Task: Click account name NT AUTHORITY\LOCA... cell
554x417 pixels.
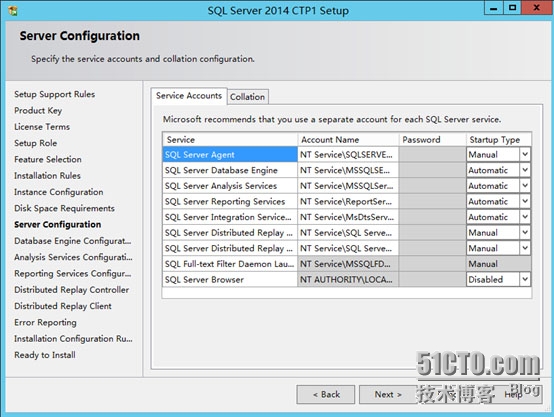Action: coord(348,279)
